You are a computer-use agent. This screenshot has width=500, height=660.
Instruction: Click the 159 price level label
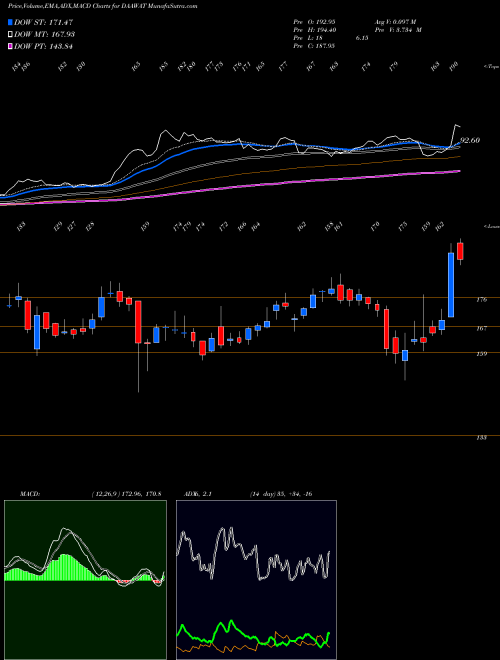tap(481, 354)
